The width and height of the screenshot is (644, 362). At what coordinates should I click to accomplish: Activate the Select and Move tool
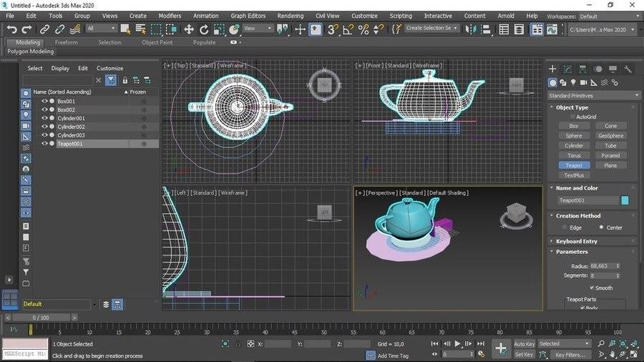[188, 29]
